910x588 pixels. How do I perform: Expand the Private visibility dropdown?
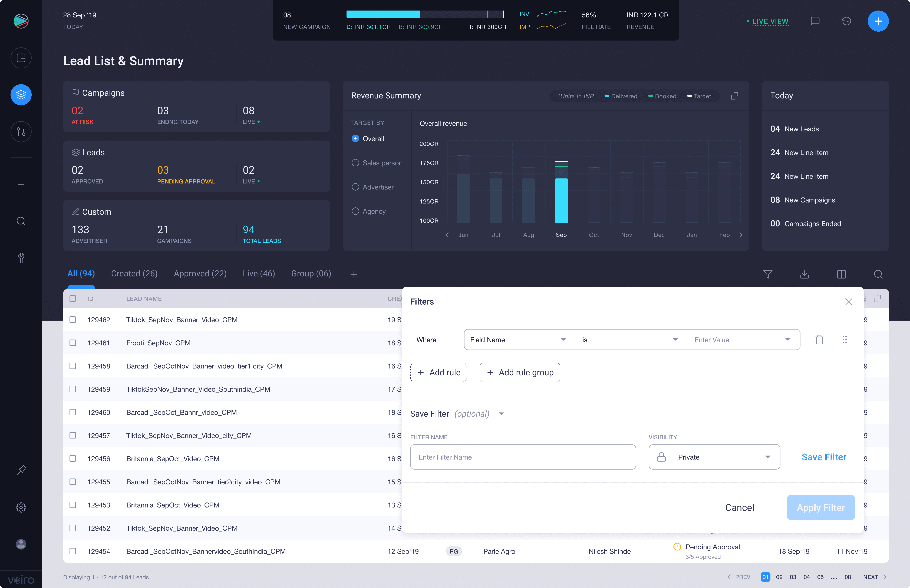coord(714,457)
